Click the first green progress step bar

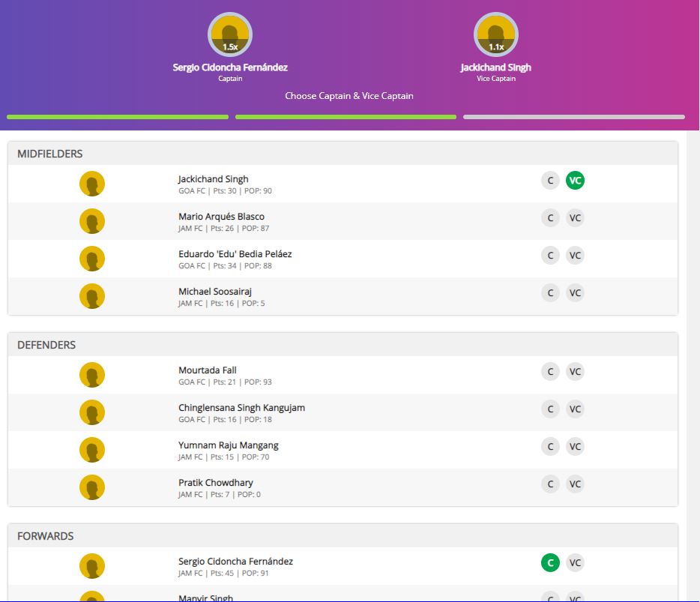[118, 117]
